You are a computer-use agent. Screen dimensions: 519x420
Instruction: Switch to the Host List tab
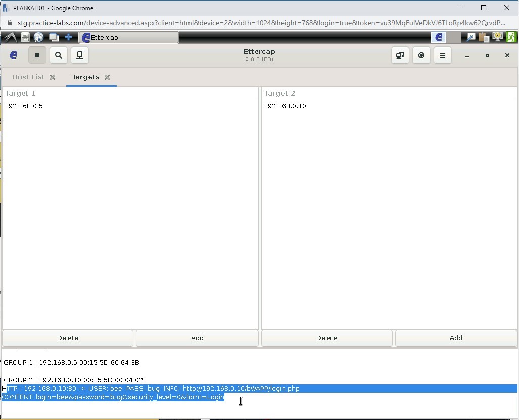click(28, 77)
